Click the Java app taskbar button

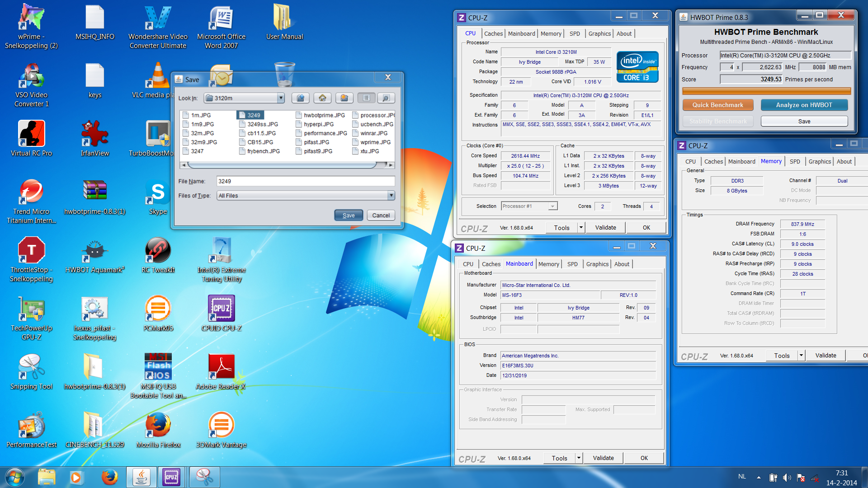pyautogui.click(x=142, y=477)
